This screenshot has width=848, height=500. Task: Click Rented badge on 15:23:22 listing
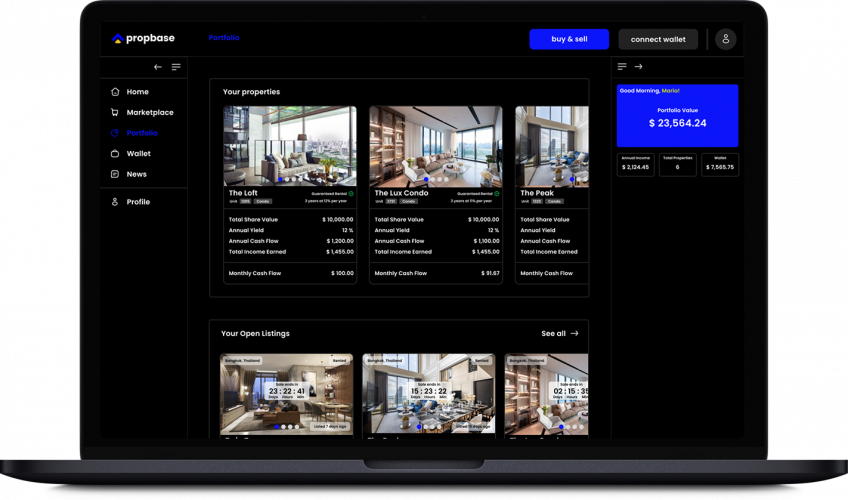coord(481,360)
